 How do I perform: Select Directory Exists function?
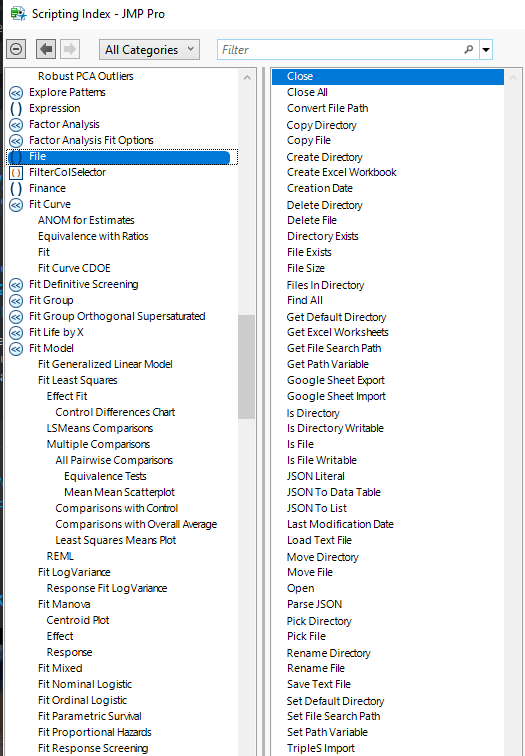(x=323, y=236)
